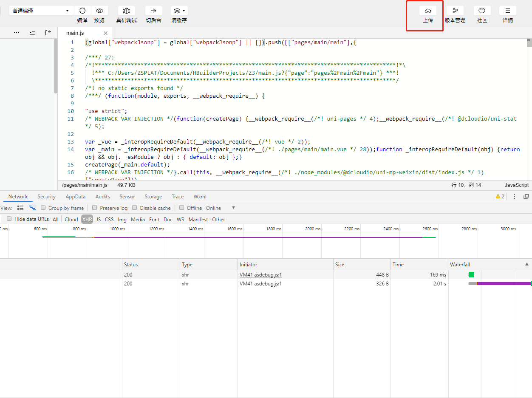Click the 切后台 switch-to-background icon
The image size is (532, 398).
[153, 11]
